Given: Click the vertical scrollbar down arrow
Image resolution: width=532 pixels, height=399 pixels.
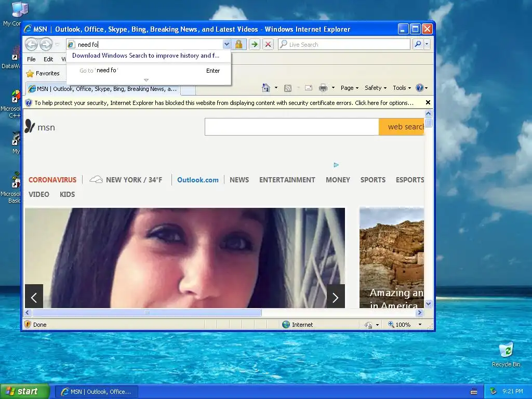Looking at the screenshot, I should 428,303.
